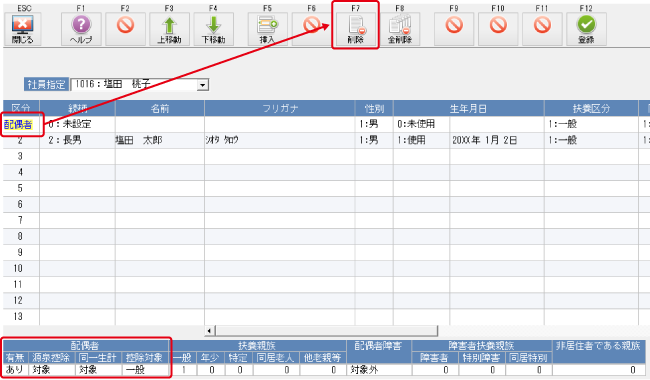
Task: Open the F1 help (ヘルプ) icon
Action: pyautogui.click(x=81, y=29)
